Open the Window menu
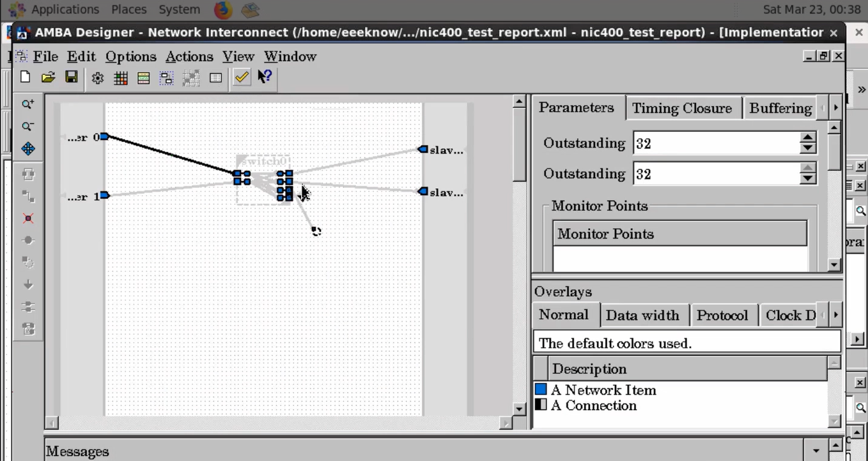868x461 pixels. point(290,56)
